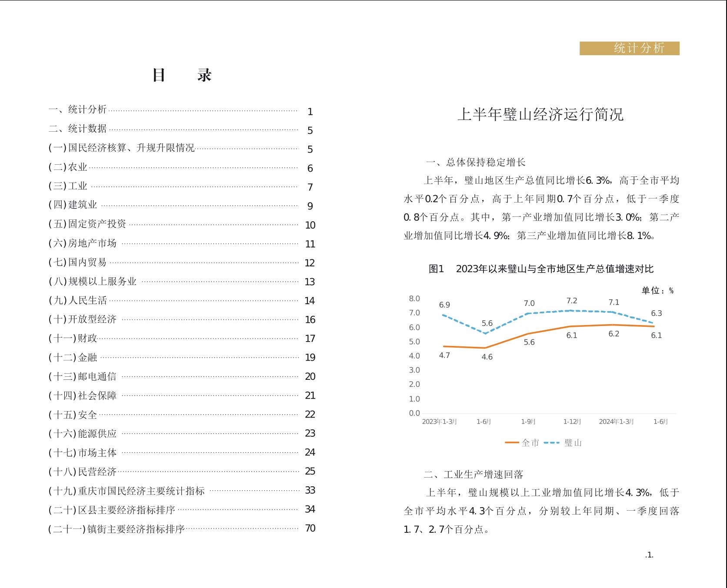Click the .1. page number footer
This screenshot has width=727, height=588.
coord(649,555)
